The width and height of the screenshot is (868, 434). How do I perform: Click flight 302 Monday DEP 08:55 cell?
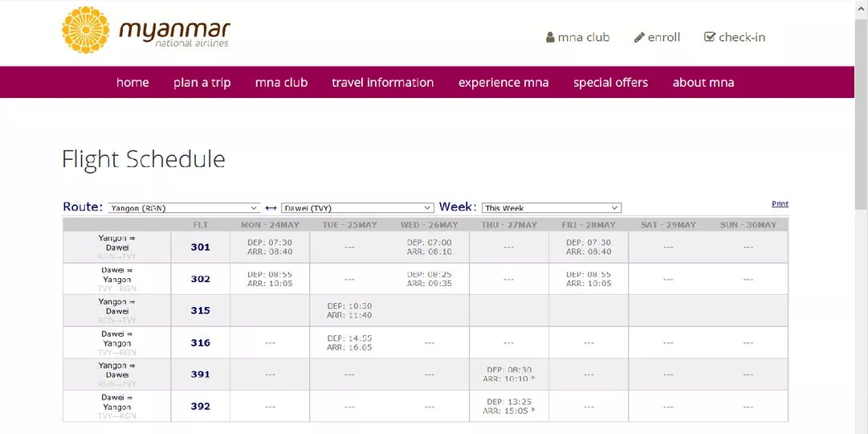pyautogui.click(x=270, y=279)
